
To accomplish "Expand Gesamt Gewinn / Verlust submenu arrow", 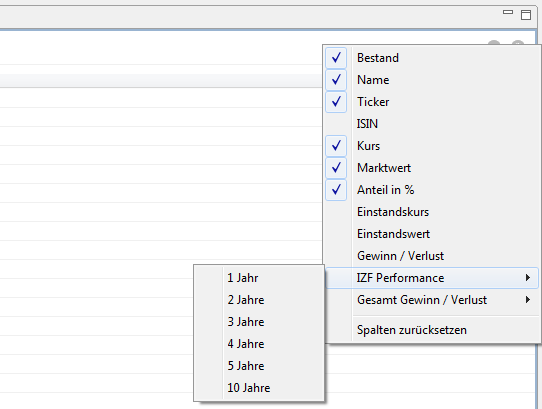I will tap(527, 300).
